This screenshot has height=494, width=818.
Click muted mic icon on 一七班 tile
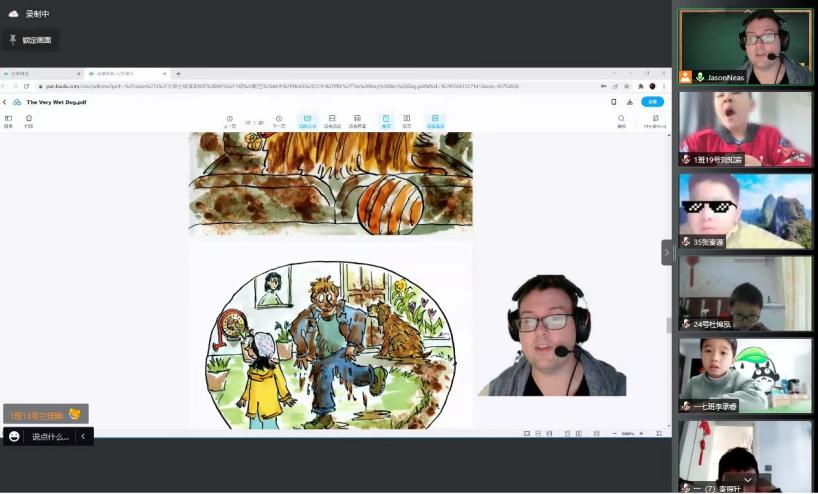pyautogui.click(x=686, y=406)
